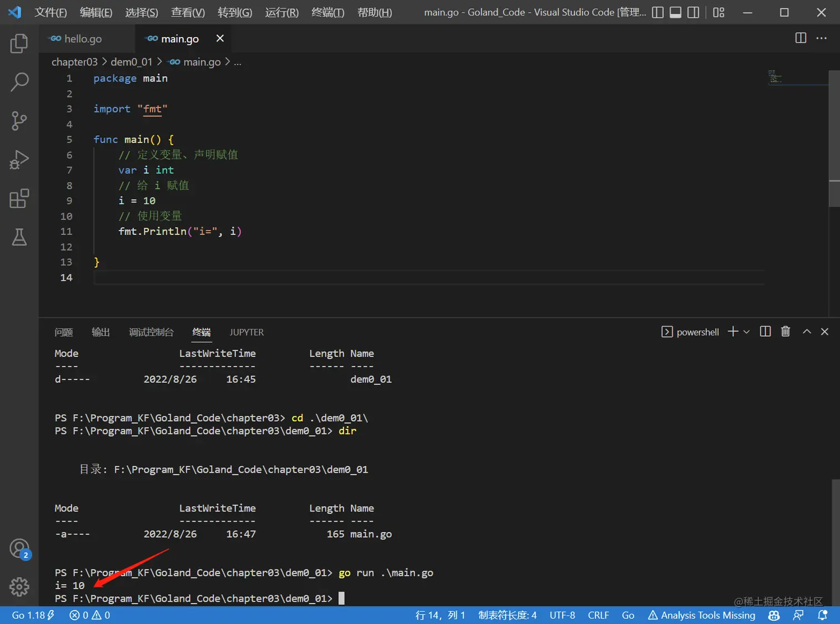
Task: Click 'go run .\main.go' terminal command
Action: click(386, 573)
